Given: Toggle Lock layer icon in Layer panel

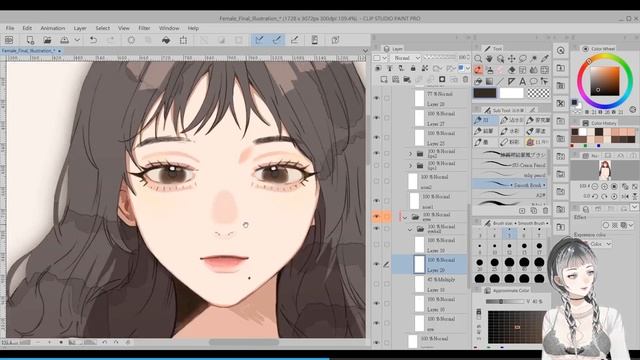Looking at the screenshot, I should click(413, 68).
